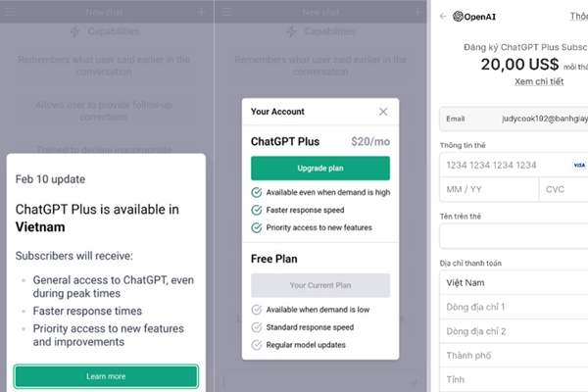Open the Việt Nam country dropdown
The width and height of the screenshot is (588, 392).
click(514, 283)
